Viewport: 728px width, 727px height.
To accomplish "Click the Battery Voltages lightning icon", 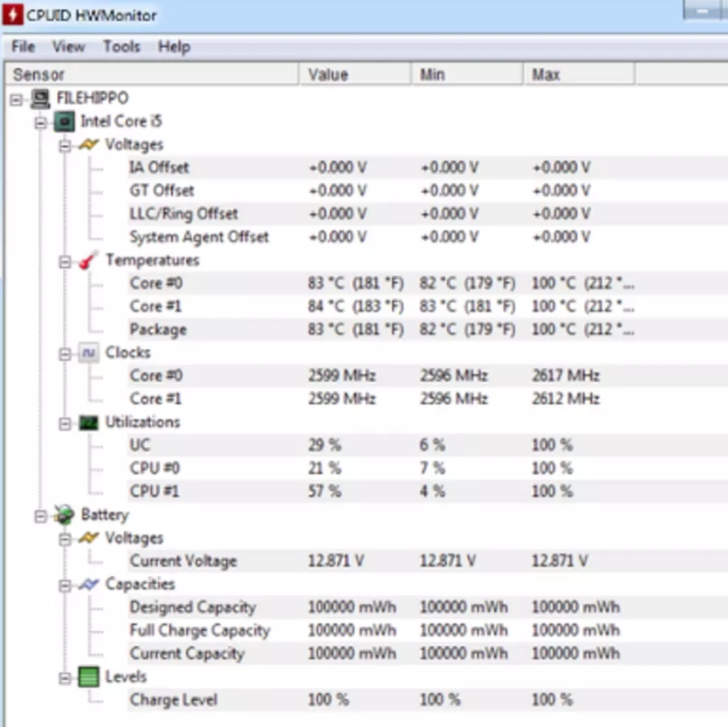I will click(x=89, y=538).
